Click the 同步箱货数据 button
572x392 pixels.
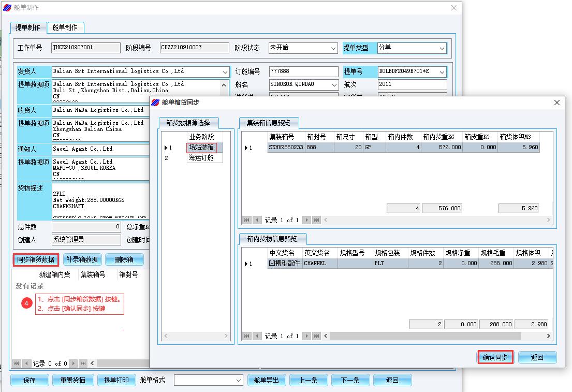pyautogui.click(x=36, y=259)
